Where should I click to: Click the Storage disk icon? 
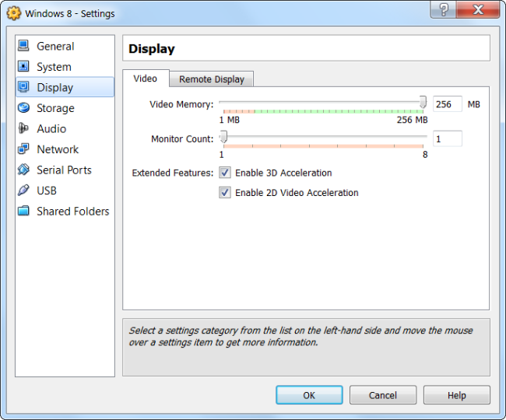point(23,107)
